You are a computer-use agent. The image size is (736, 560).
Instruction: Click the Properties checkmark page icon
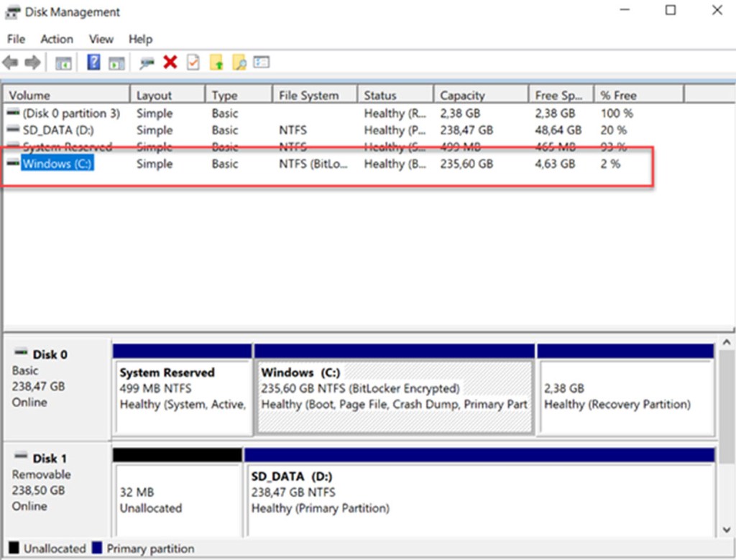point(193,63)
